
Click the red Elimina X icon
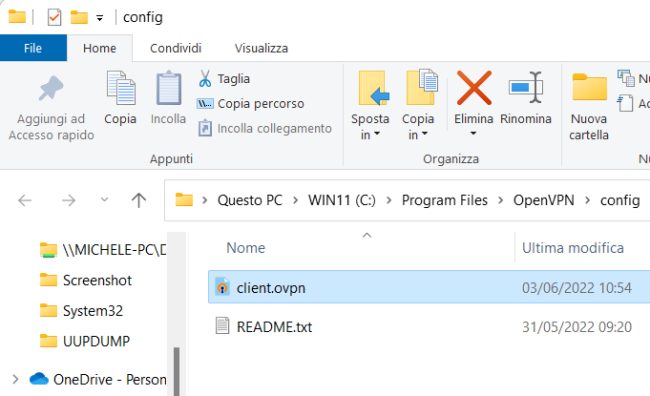pos(474,88)
